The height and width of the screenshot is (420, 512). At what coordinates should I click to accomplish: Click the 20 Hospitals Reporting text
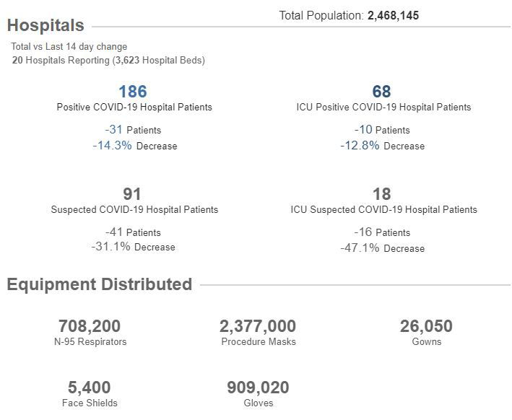(108, 61)
